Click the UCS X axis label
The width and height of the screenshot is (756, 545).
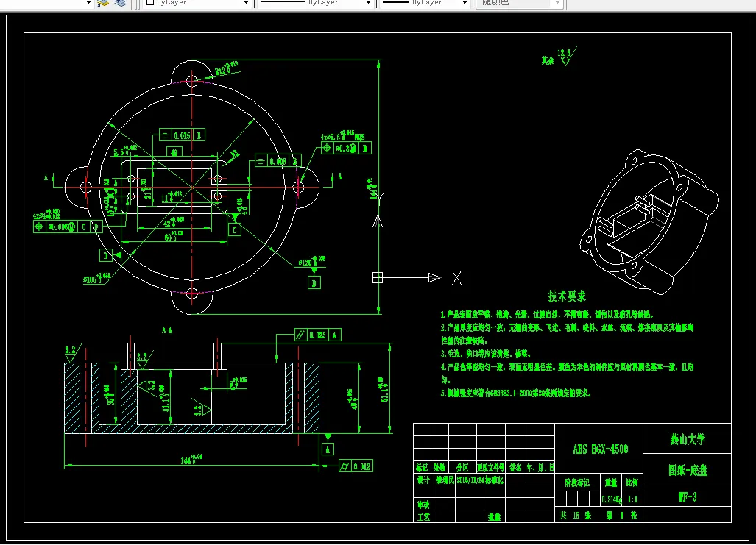[456, 278]
